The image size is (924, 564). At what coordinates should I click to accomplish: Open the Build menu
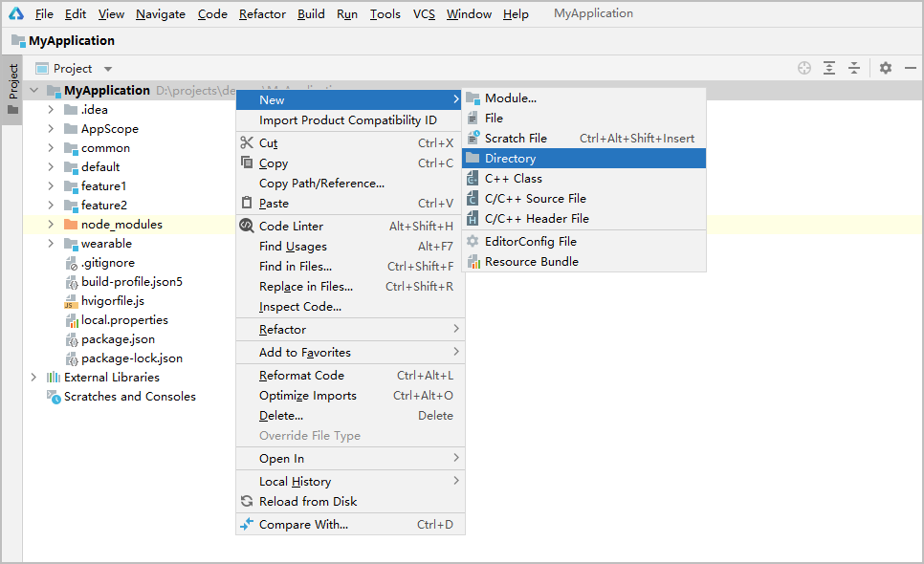(311, 14)
